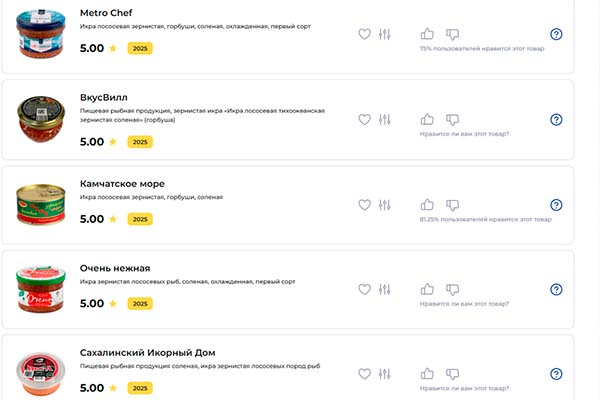Viewport: 600px width, 400px height.
Task: Thumbs down Камчатское море product
Action: pyautogui.click(x=452, y=205)
